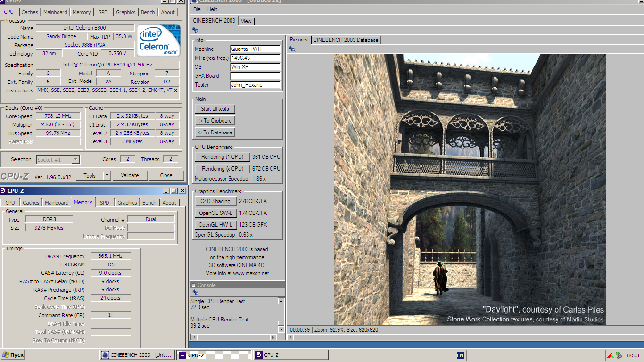Viewport: 644px width, 362px height.
Task: Click the taskbar clock 18:03
Action: (632, 355)
